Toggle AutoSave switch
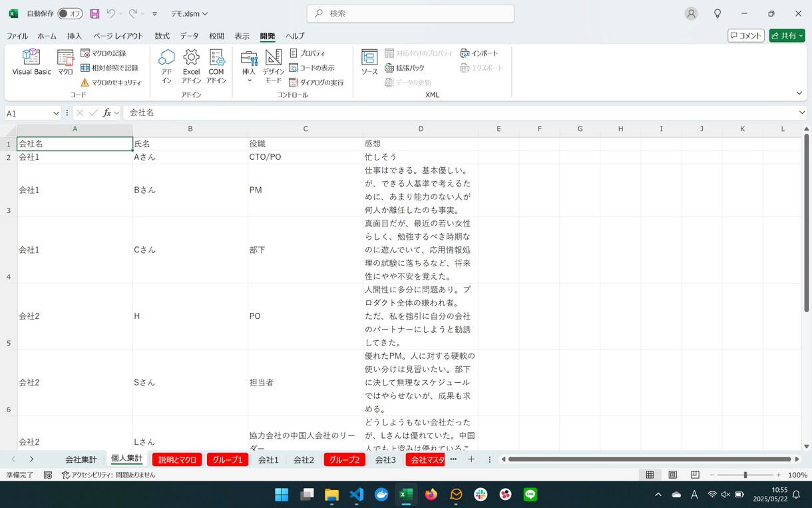812x508 pixels. click(70, 13)
